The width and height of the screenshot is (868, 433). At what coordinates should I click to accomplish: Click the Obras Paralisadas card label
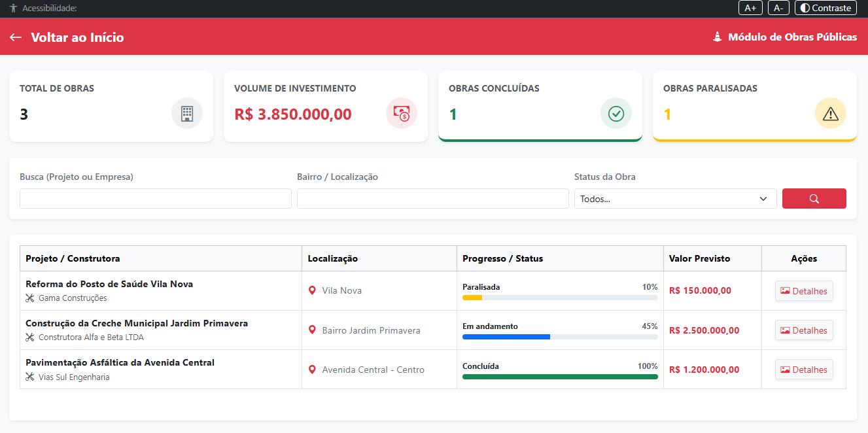(x=710, y=88)
